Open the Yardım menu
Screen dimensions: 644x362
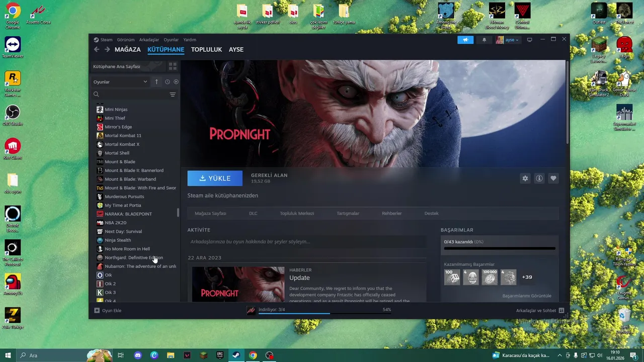click(x=190, y=40)
